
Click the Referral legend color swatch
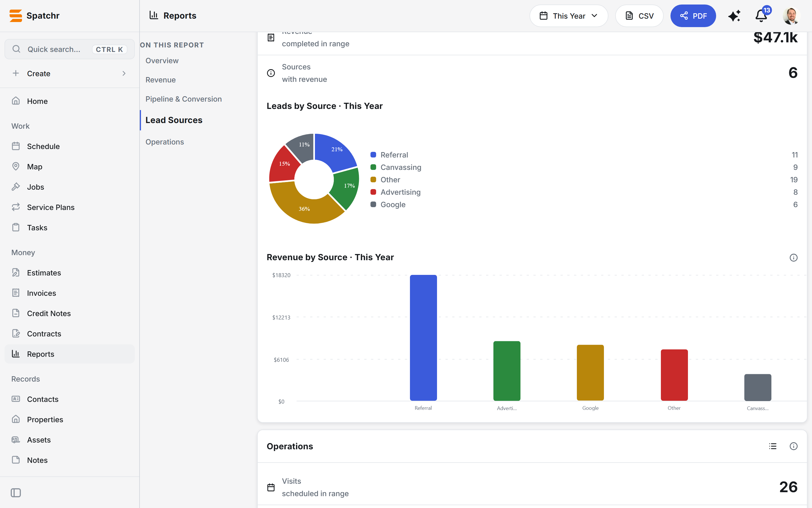pyautogui.click(x=373, y=155)
